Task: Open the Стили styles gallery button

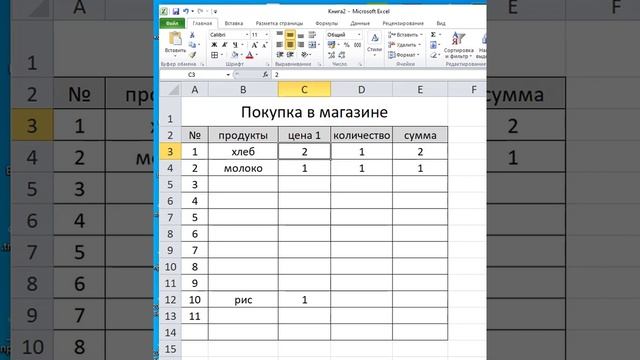Action: tap(374, 43)
